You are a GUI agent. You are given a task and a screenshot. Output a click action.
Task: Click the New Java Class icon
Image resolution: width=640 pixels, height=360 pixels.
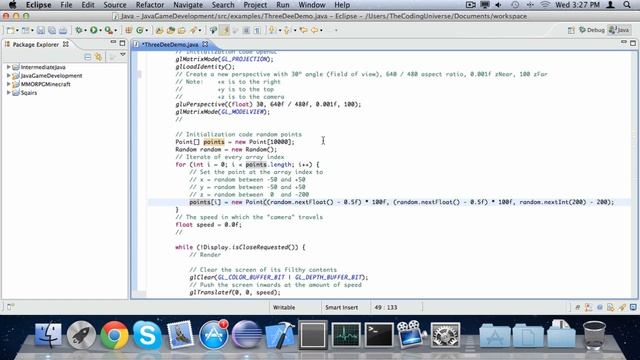click(140, 30)
